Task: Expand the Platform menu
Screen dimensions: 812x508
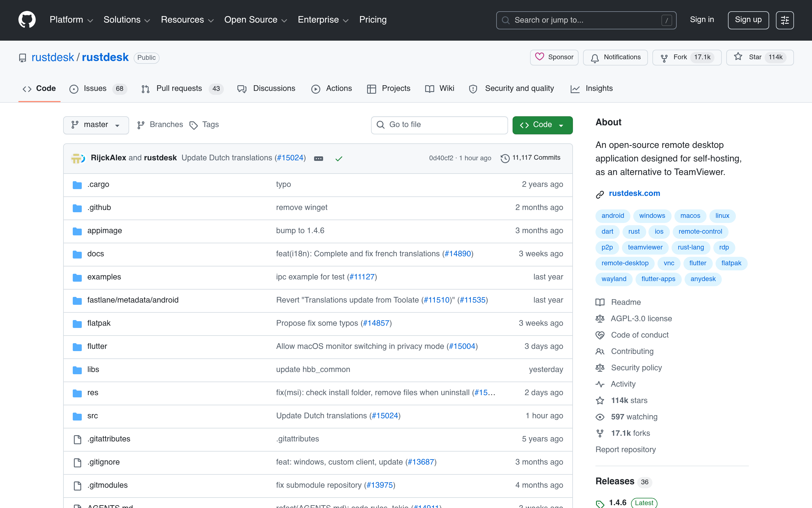Action: [71, 20]
